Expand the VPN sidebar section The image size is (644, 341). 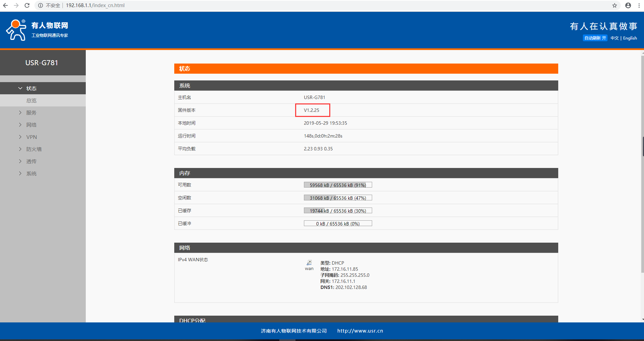31,137
